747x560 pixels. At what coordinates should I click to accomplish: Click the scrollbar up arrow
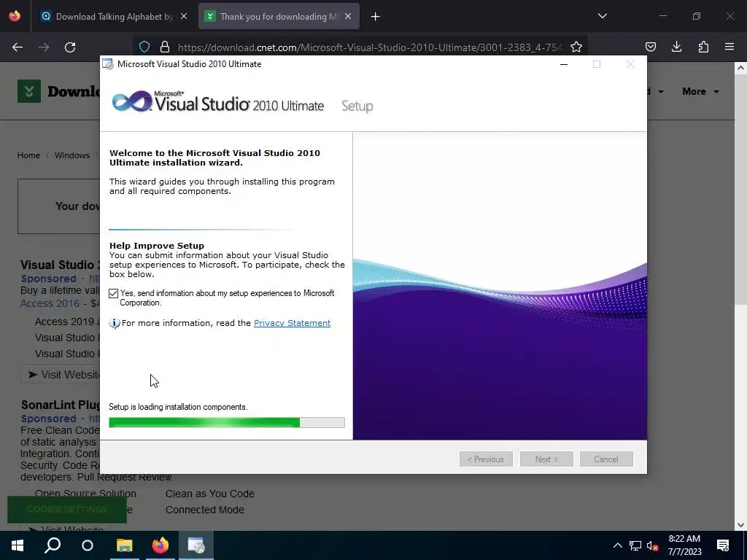point(740,68)
